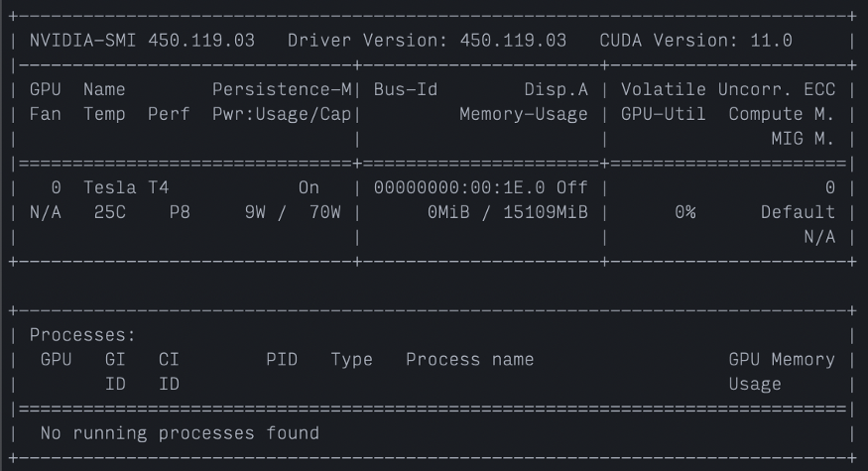Click the NVIDIA-SMI 450.119.03 version text

[x=142, y=43]
